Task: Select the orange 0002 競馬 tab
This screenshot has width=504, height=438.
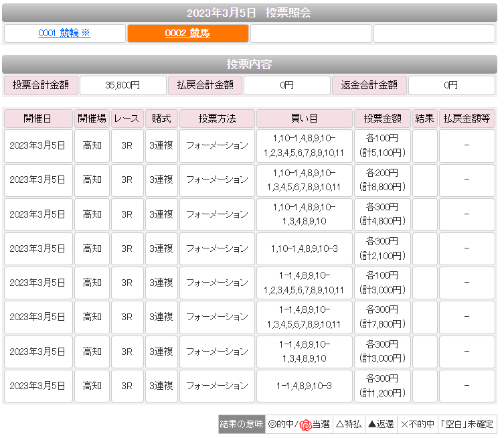Action: [187, 33]
